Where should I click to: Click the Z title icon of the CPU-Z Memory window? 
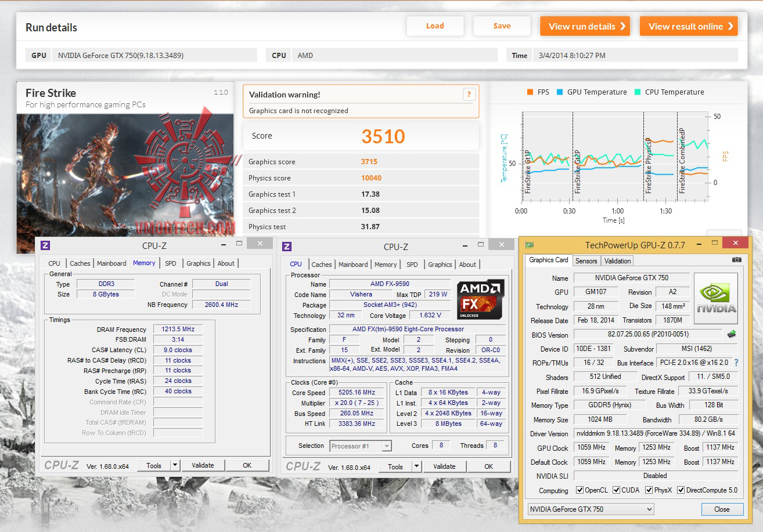[45, 245]
